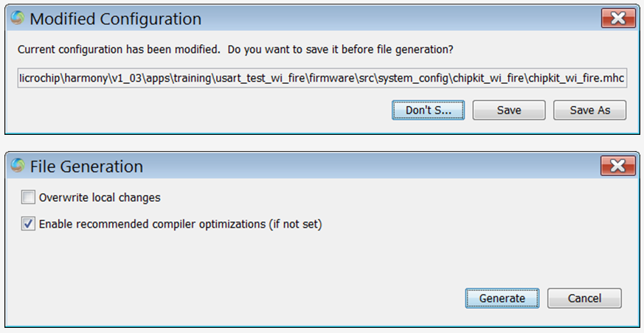Close the Modified Configuration dialog
The height and width of the screenshot is (333, 644).
tap(617, 18)
